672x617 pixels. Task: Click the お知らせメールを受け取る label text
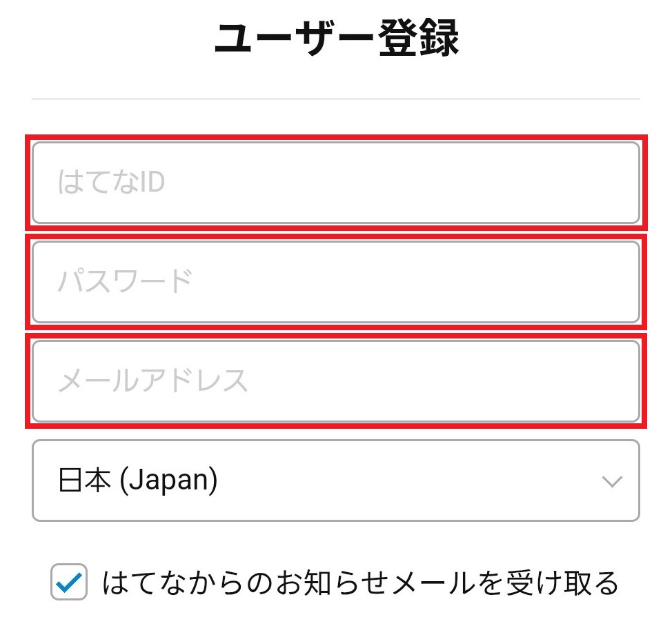[360, 583]
